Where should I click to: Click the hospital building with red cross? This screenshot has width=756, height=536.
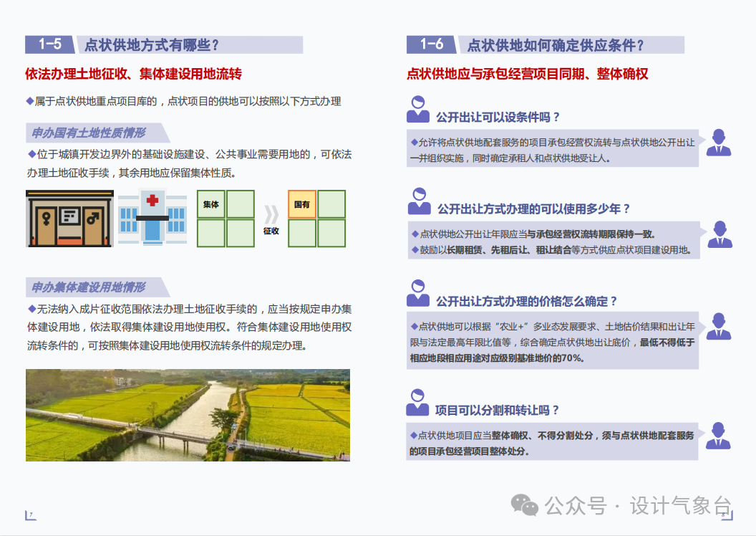[x=152, y=217]
